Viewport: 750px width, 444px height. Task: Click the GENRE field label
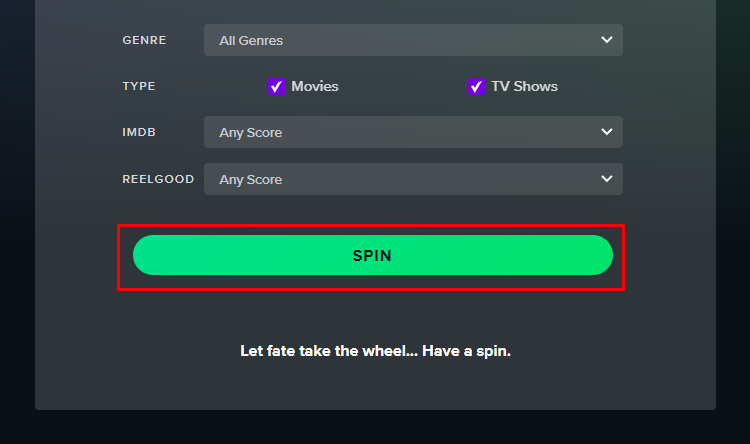[x=144, y=40]
